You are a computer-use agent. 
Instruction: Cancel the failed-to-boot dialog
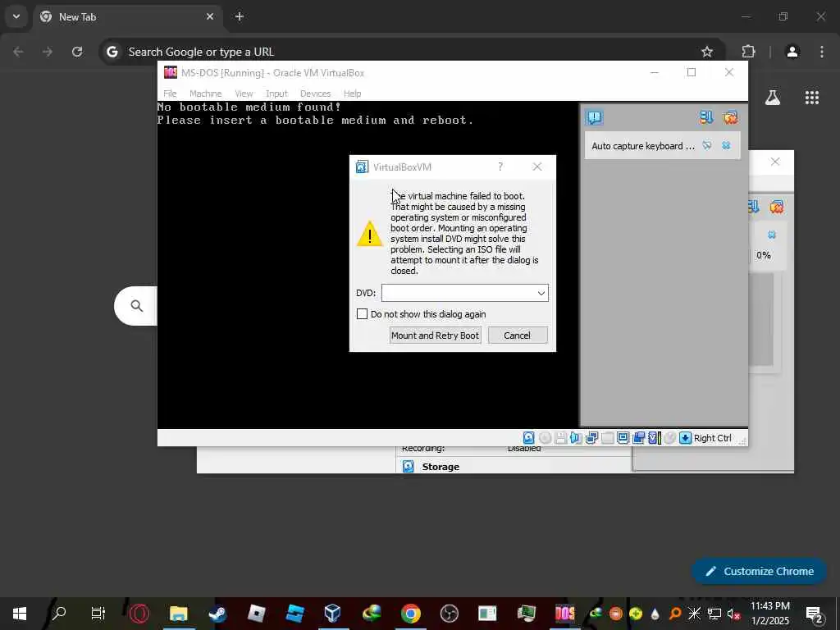pos(517,336)
